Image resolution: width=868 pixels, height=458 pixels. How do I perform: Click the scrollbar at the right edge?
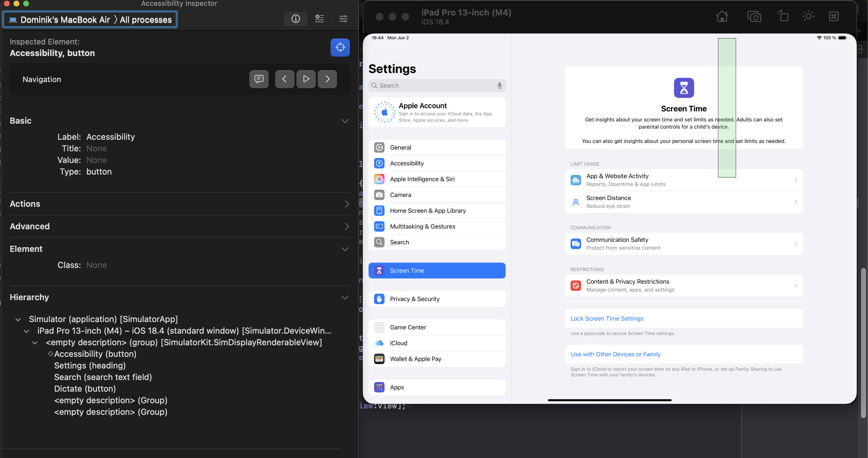pyautogui.click(x=863, y=343)
